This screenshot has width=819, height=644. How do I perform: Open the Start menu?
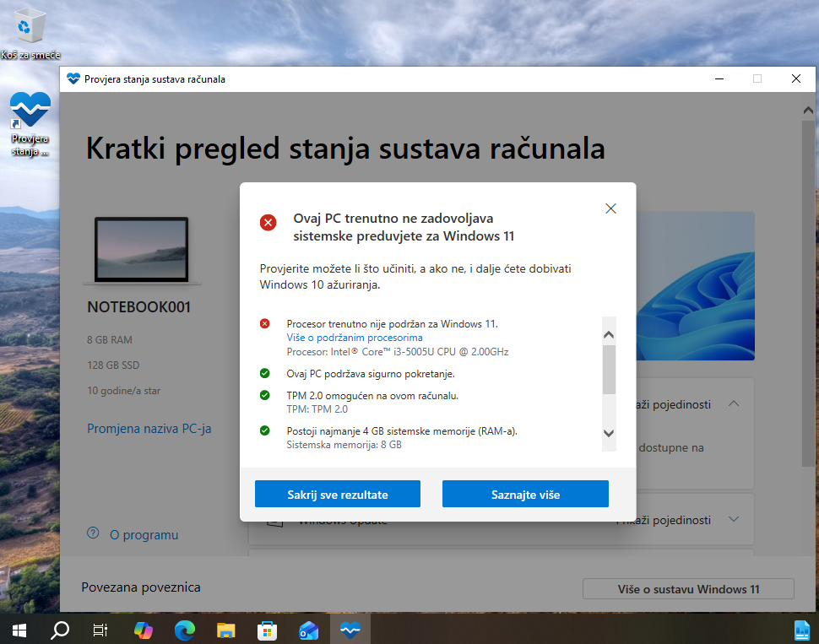(x=18, y=630)
